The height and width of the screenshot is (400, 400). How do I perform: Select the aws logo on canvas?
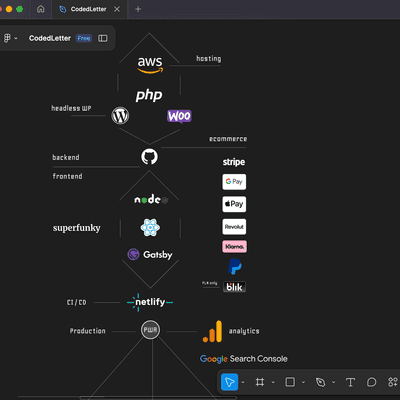tap(150, 64)
